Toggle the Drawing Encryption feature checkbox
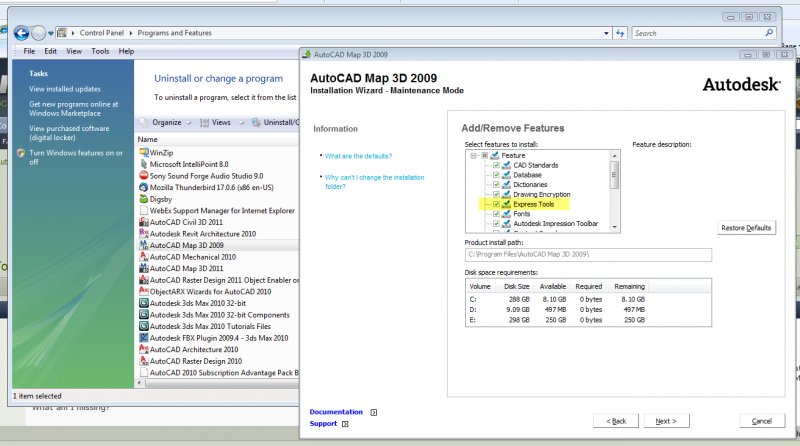Viewport: 800px width, 446px height. (x=496, y=194)
